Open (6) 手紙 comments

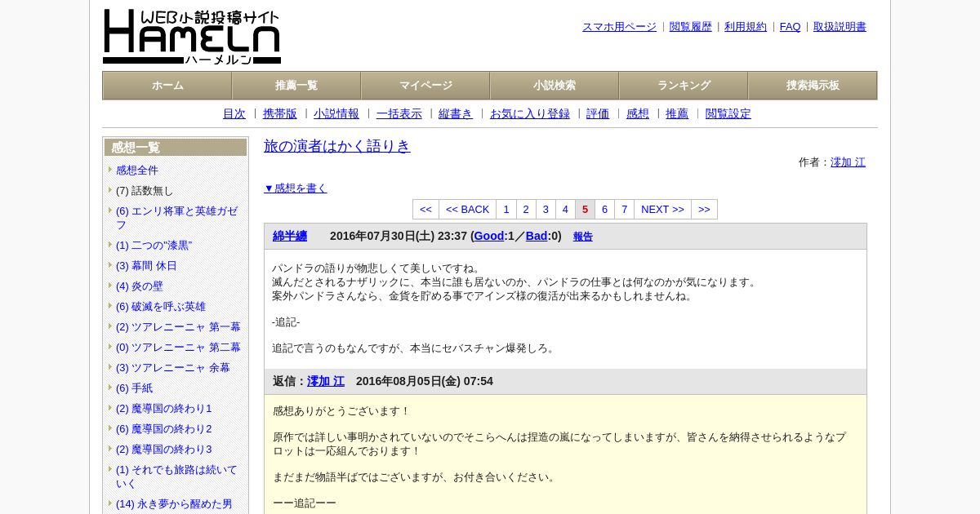pyautogui.click(x=135, y=388)
